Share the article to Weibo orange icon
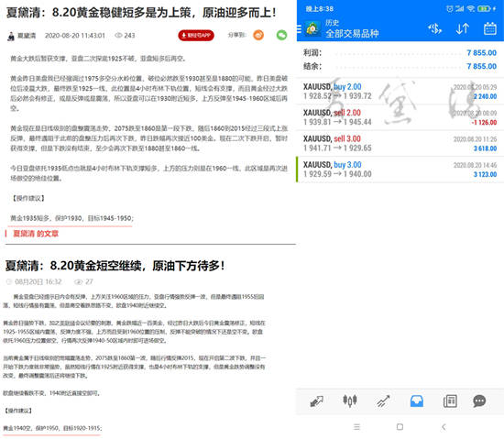Image resolution: width=504 pixels, height=439 pixels. [258, 35]
